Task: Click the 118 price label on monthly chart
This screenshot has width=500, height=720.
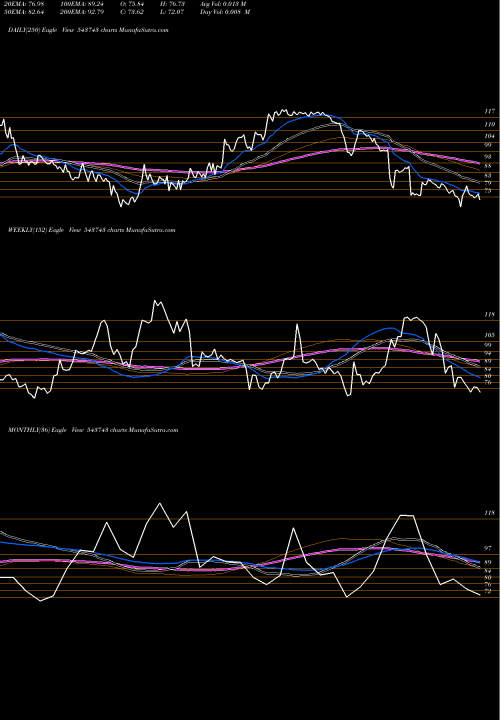Action: [x=489, y=513]
